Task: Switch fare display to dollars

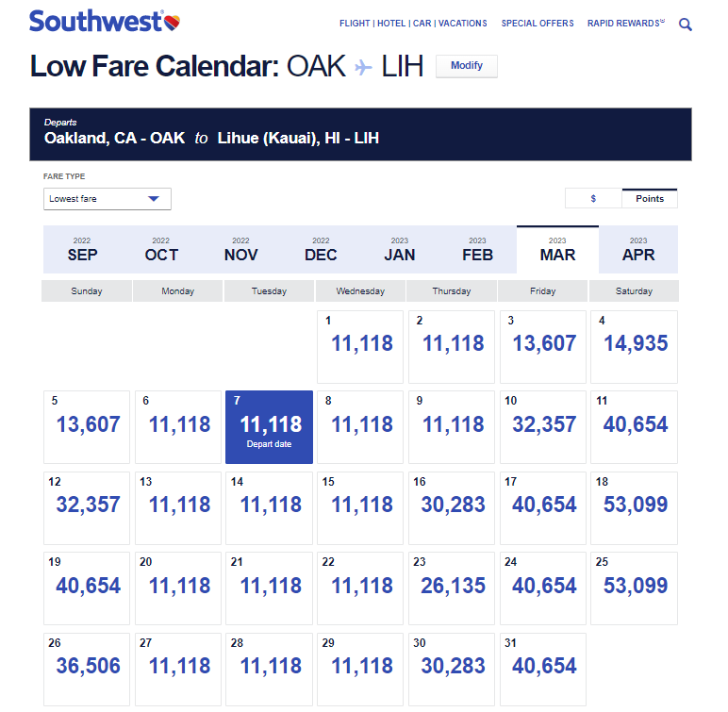Action: pos(593,199)
